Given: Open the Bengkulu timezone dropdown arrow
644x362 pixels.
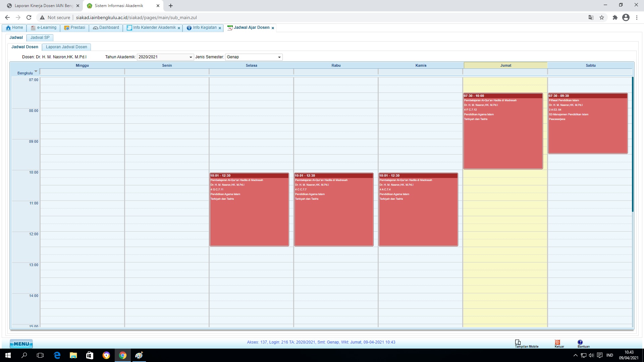Looking at the screenshot, I should pyautogui.click(x=36, y=71).
